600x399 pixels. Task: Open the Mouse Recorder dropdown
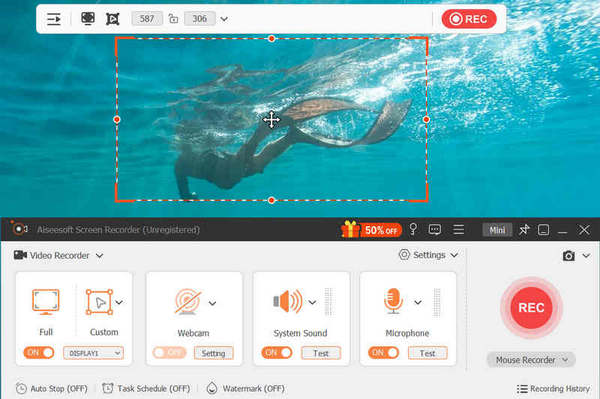click(x=531, y=360)
